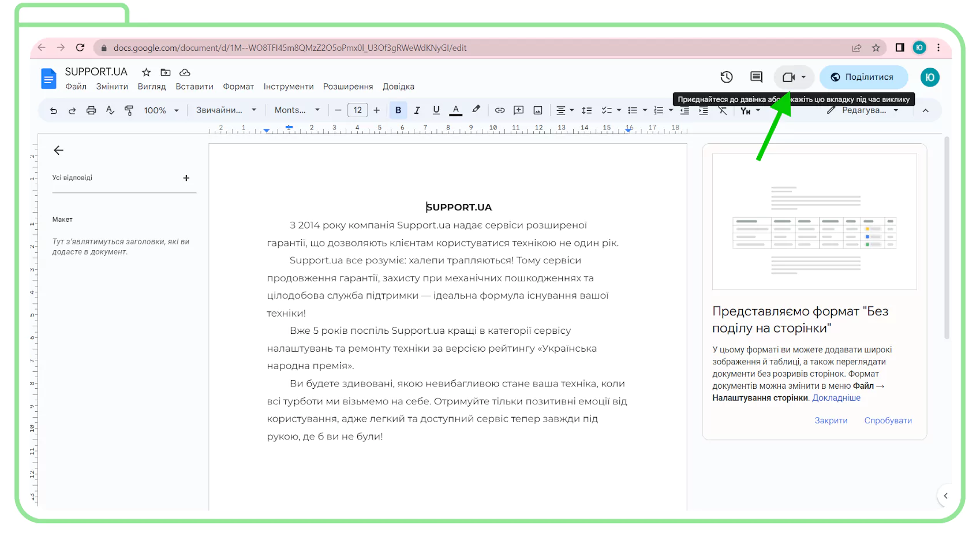
Task: Insert an image
Action: point(538,110)
